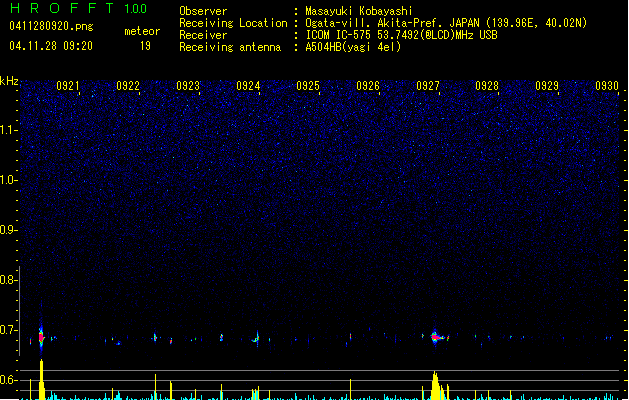The width and height of the screenshot is (629, 400).
Task: Click the strong meteor echo just before 0921
Action: [41, 337]
